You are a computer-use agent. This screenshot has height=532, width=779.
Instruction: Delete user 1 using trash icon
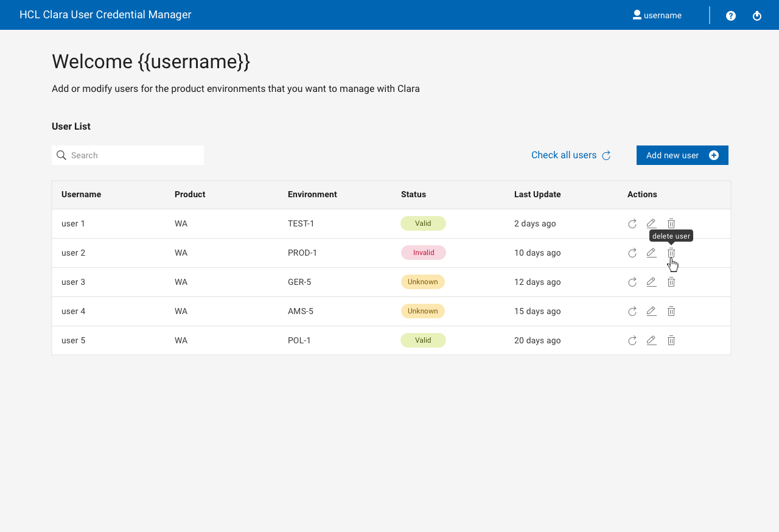tap(671, 223)
